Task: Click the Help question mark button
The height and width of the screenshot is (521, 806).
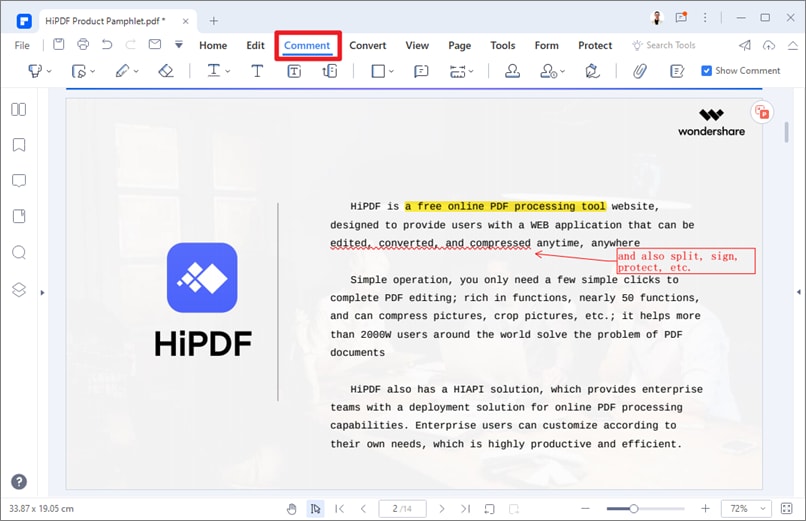Action: click(19, 482)
